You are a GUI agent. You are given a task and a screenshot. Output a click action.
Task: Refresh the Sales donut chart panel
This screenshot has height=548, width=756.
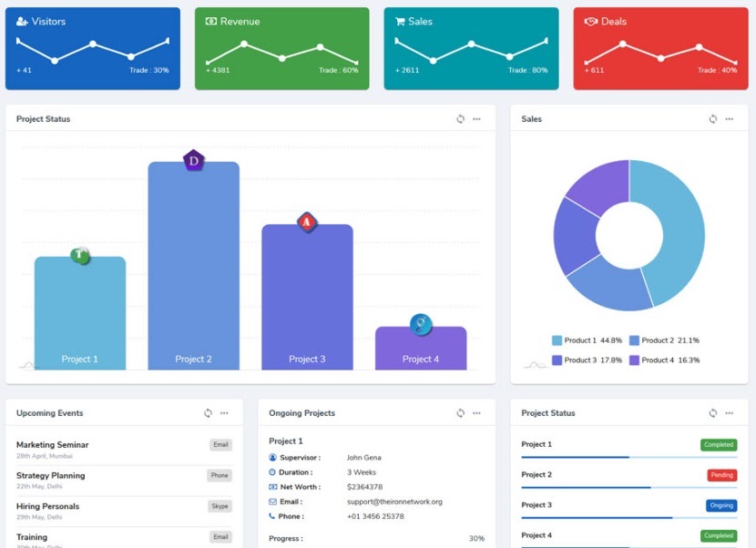713,119
